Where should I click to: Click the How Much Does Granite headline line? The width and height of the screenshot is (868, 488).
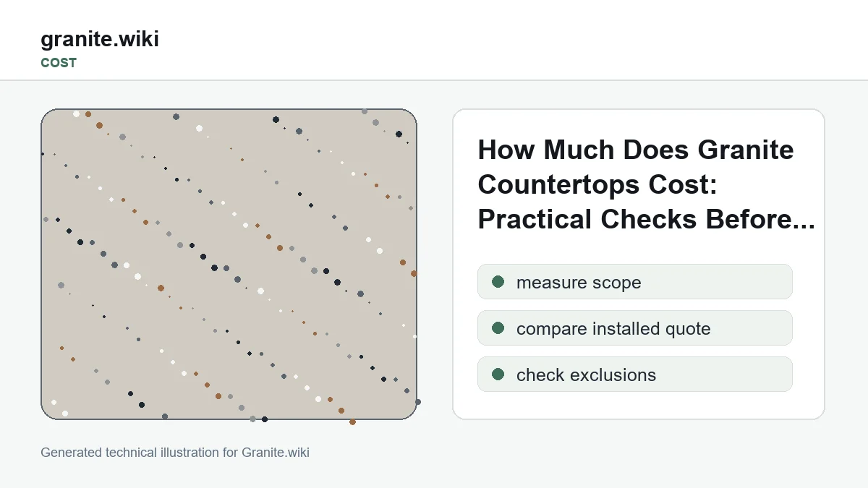click(636, 150)
